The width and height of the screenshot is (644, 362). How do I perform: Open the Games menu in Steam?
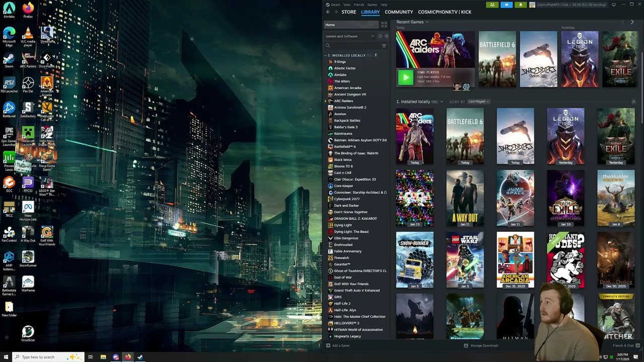[x=372, y=5]
